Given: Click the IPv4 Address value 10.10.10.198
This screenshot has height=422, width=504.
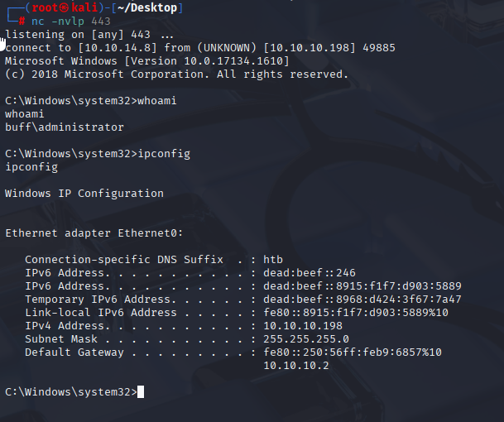Looking at the screenshot, I should [x=303, y=325].
